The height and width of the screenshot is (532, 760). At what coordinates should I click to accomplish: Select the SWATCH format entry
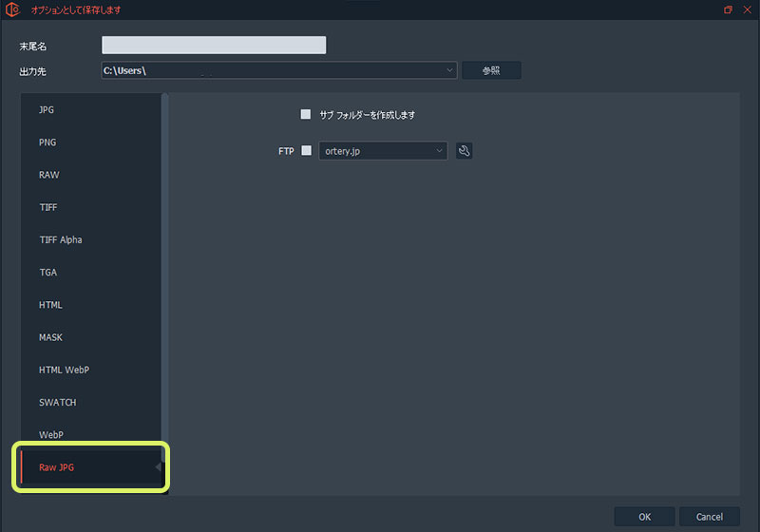click(x=57, y=402)
